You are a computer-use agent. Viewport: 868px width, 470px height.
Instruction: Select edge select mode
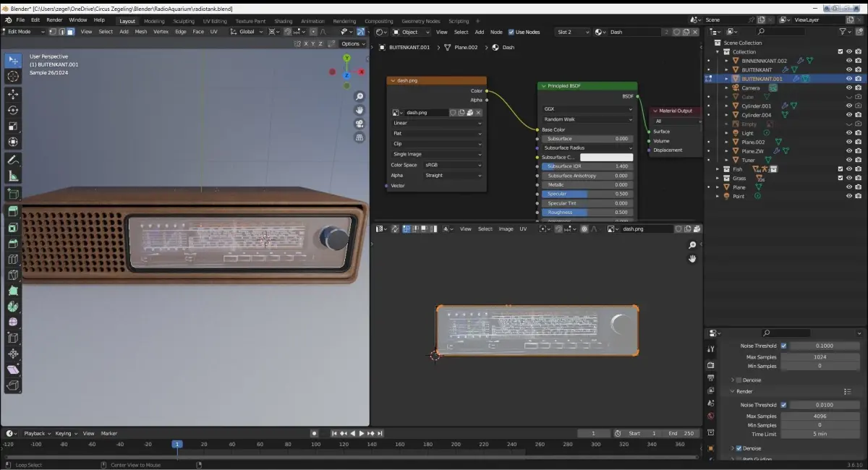(x=61, y=32)
